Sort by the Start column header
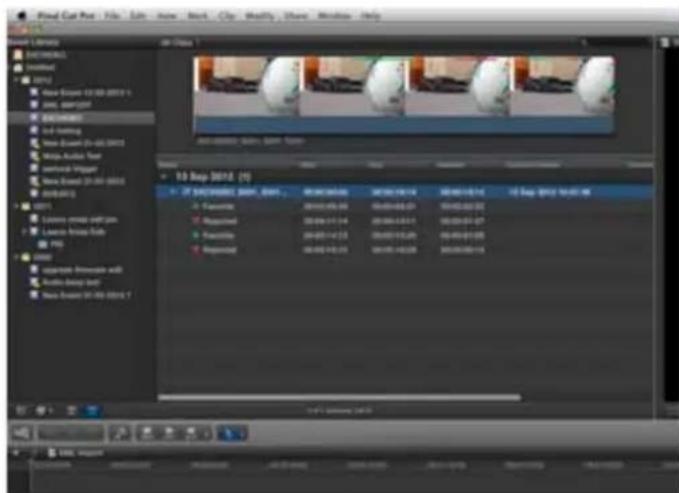Image resolution: width=679 pixels, height=493 pixels. point(308,165)
